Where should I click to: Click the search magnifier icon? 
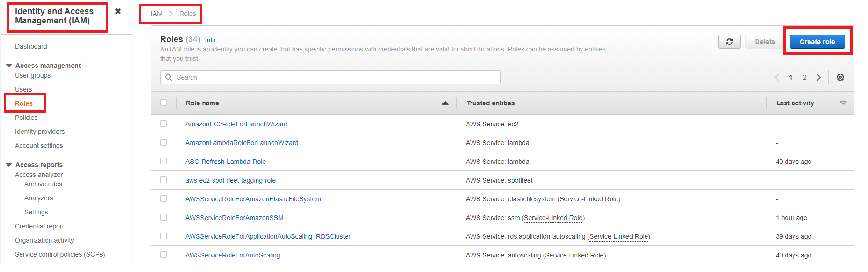pyautogui.click(x=169, y=77)
